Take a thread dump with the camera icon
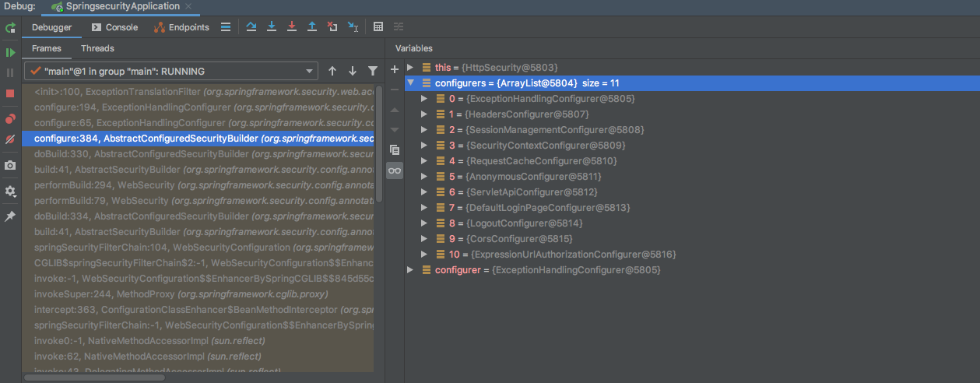 tap(10, 165)
